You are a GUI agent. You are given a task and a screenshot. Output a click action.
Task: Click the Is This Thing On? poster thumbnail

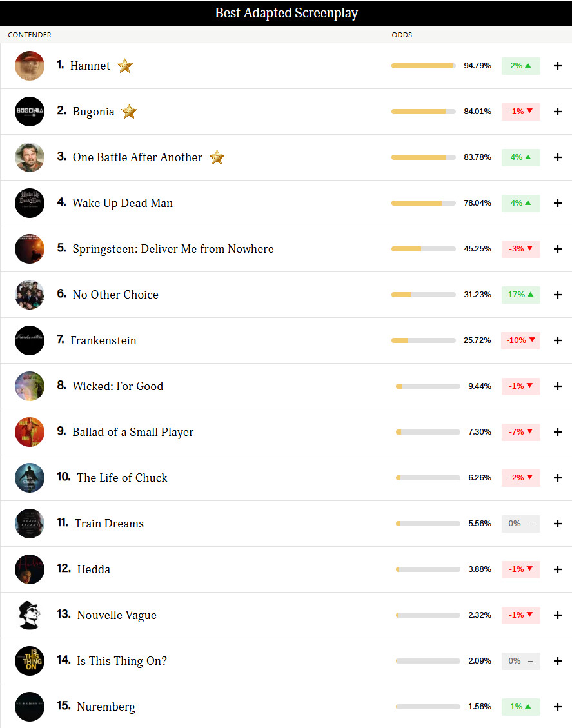point(30,661)
